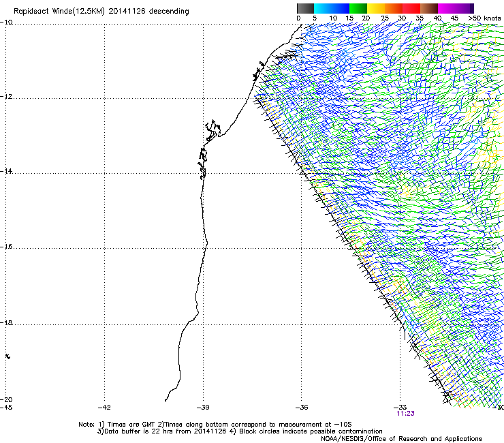This screenshot has width=504, height=443.
Task: Click the purple 45-50 knots legend swatch
Action: 464,8
